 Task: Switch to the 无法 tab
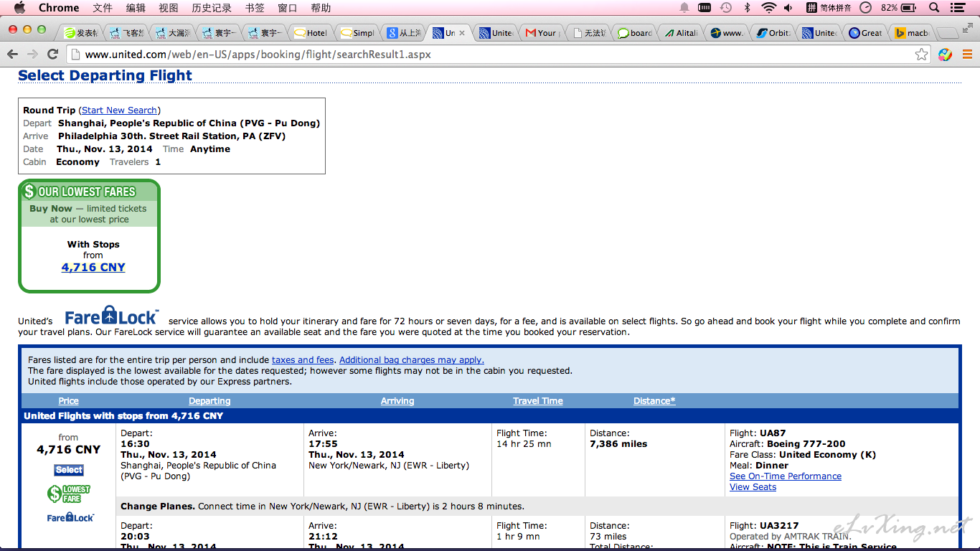click(588, 32)
